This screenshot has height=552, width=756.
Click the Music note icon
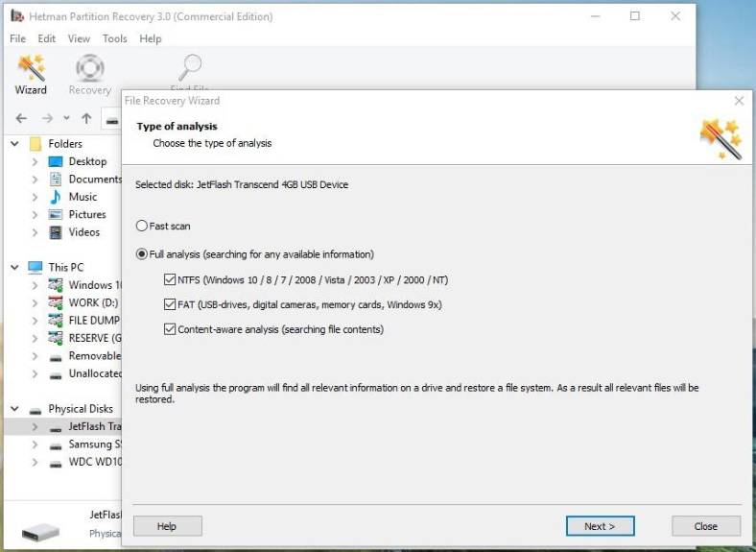tap(56, 197)
